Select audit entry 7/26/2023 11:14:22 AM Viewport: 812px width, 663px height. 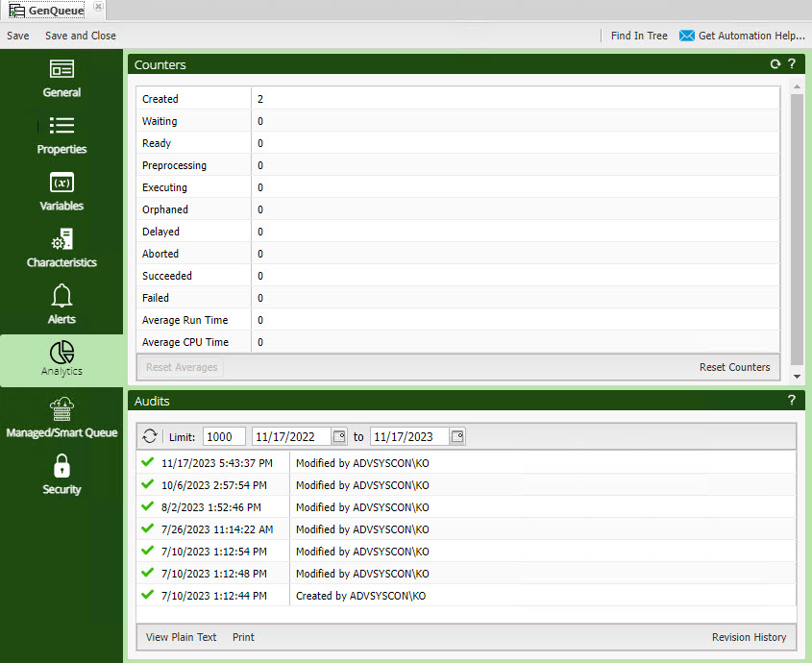(x=466, y=529)
